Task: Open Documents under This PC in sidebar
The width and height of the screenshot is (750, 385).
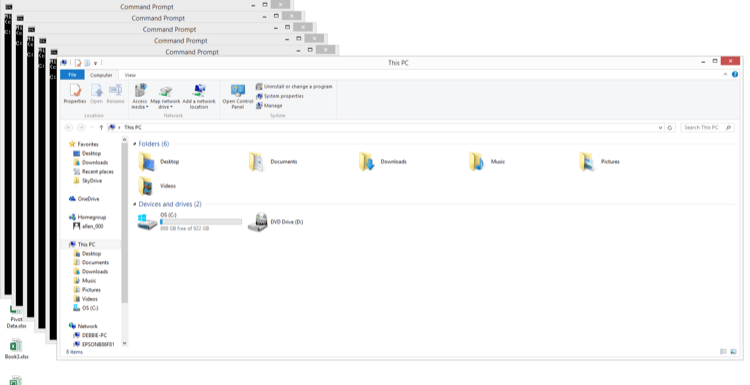Action: (91, 263)
